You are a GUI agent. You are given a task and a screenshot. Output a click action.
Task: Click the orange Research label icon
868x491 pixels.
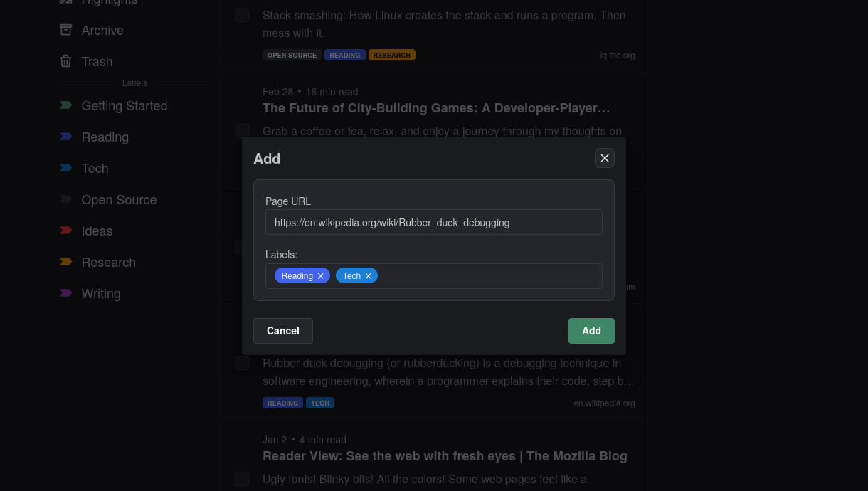(x=66, y=262)
